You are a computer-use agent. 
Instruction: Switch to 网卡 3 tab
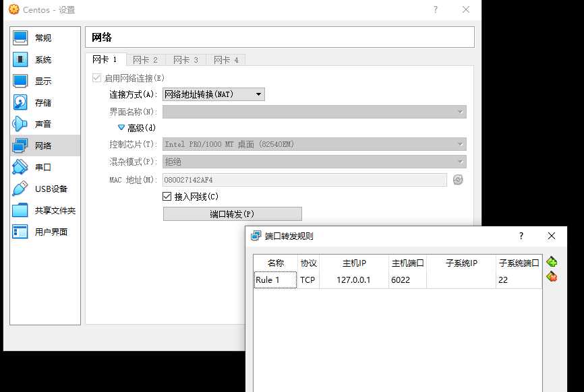click(186, 60)
